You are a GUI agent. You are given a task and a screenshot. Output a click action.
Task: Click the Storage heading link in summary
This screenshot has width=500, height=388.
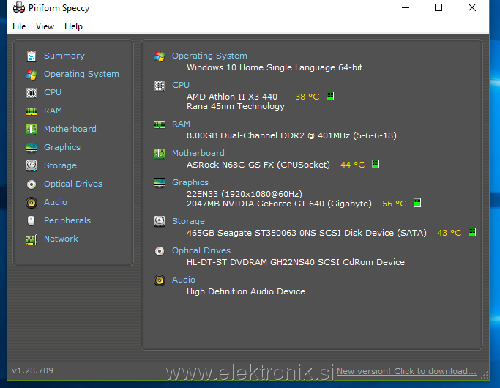point(188,221)
